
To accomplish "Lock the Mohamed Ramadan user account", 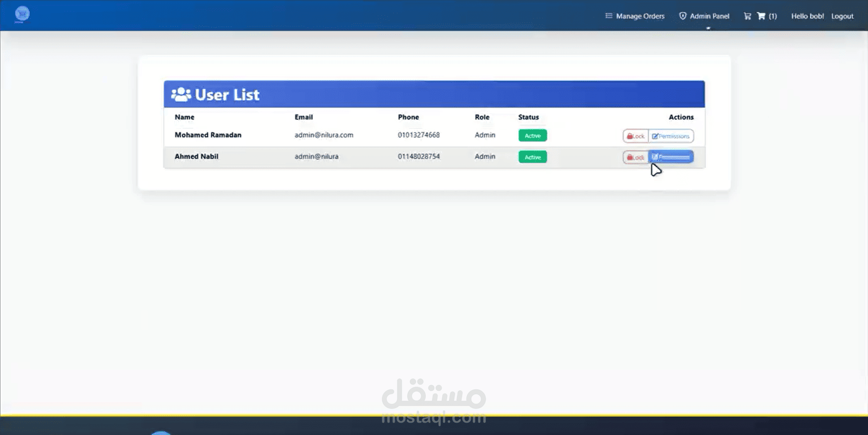I will click(x=636, y=136).
